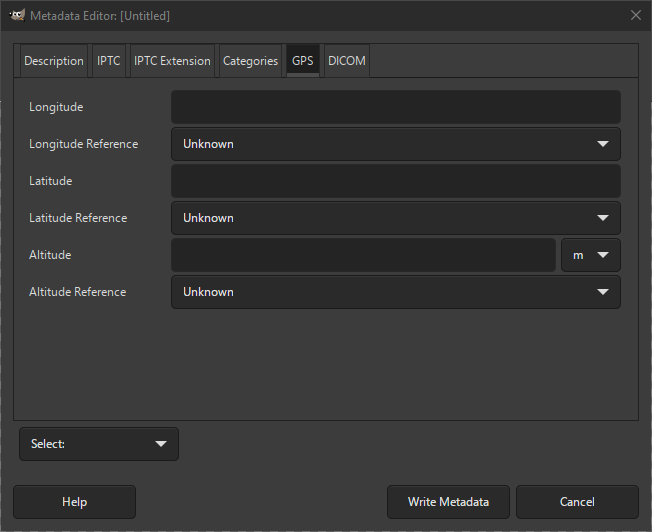Expand the Altitude Reference dropdown
This screenshot has height=532, width=652.
pyautogui.click(x=395, y=292)
